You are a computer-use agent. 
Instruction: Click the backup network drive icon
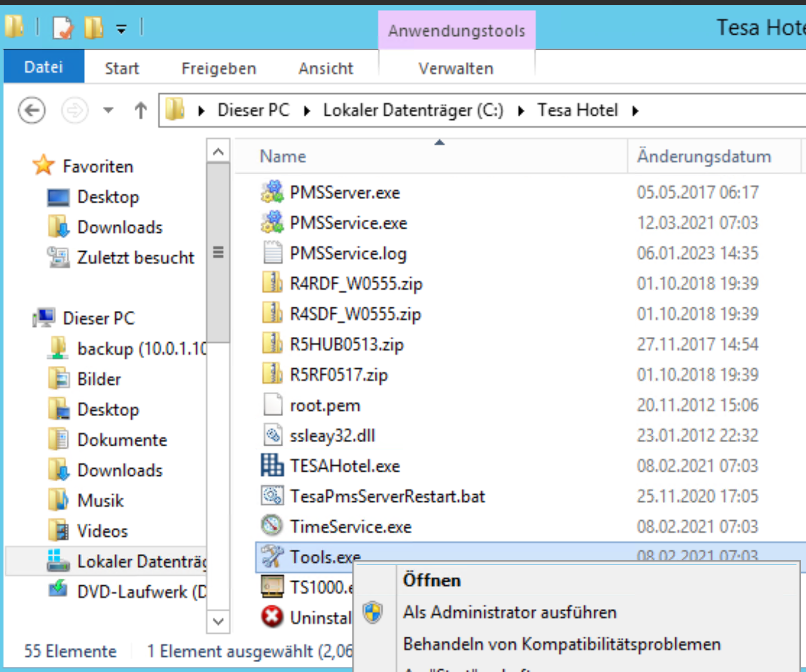[x=58, y=347]
